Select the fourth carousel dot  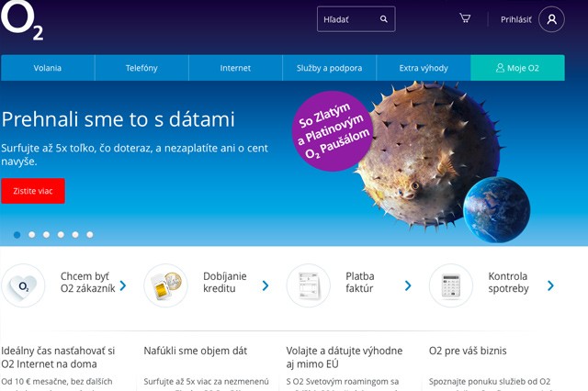point(61,234)
